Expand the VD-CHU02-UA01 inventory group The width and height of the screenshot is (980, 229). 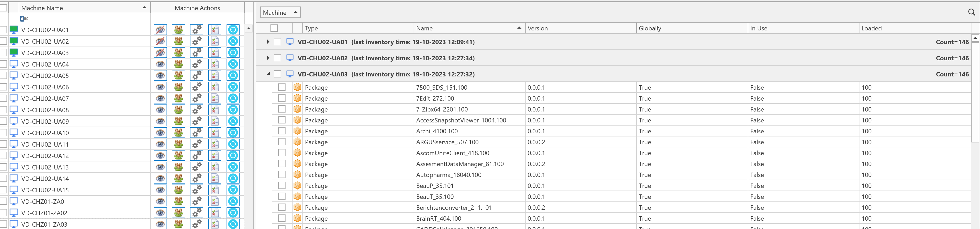268,42
